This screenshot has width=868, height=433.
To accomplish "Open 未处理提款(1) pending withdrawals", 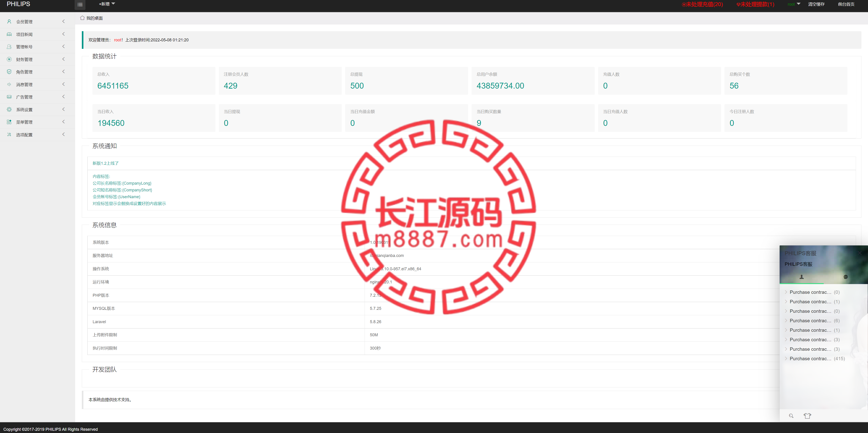I will click(x=755, y=4).
